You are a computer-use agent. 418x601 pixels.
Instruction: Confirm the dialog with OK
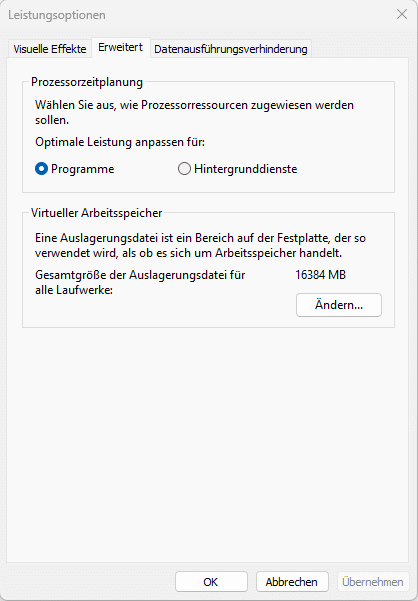(x=211, y=582)
